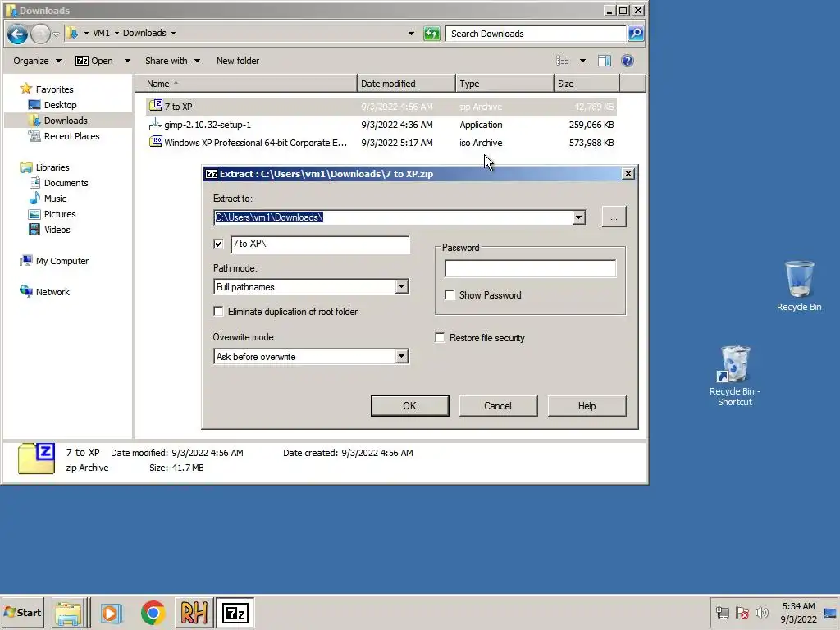
Task: Click Cancel in Extract dialog
Action: click(x=498, y=406)
